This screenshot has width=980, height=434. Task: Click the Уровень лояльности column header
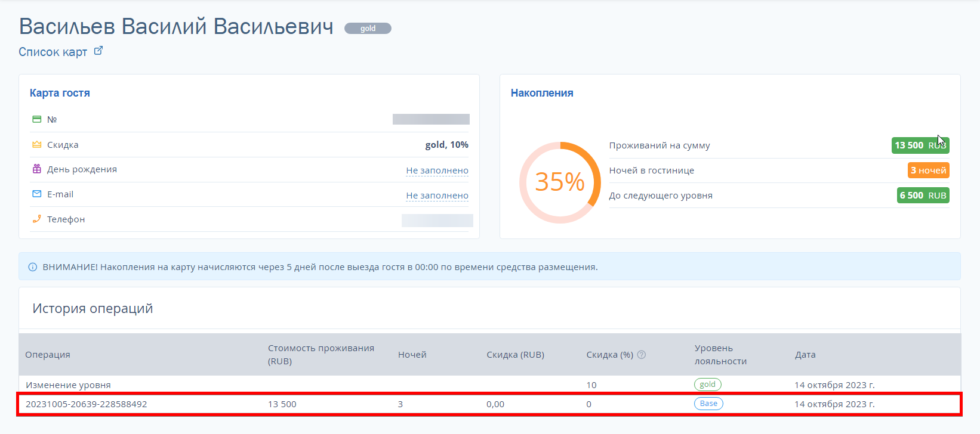coord(720,355)
